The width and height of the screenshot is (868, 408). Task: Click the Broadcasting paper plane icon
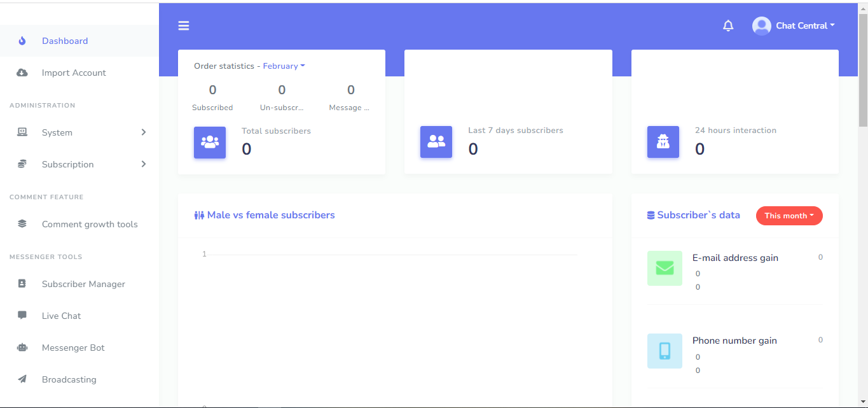coord(22,379)
